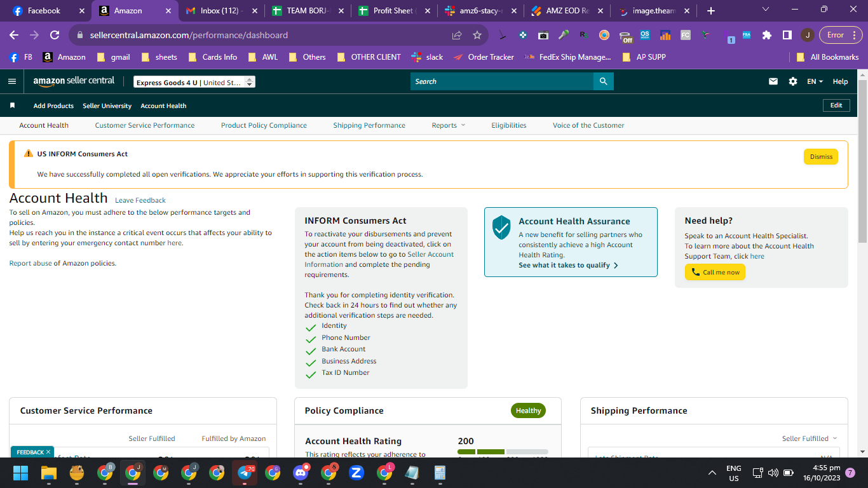The height and width of the screenshot is (488, 868).
Task: Open the Seller University link
Action: (107, 105)
